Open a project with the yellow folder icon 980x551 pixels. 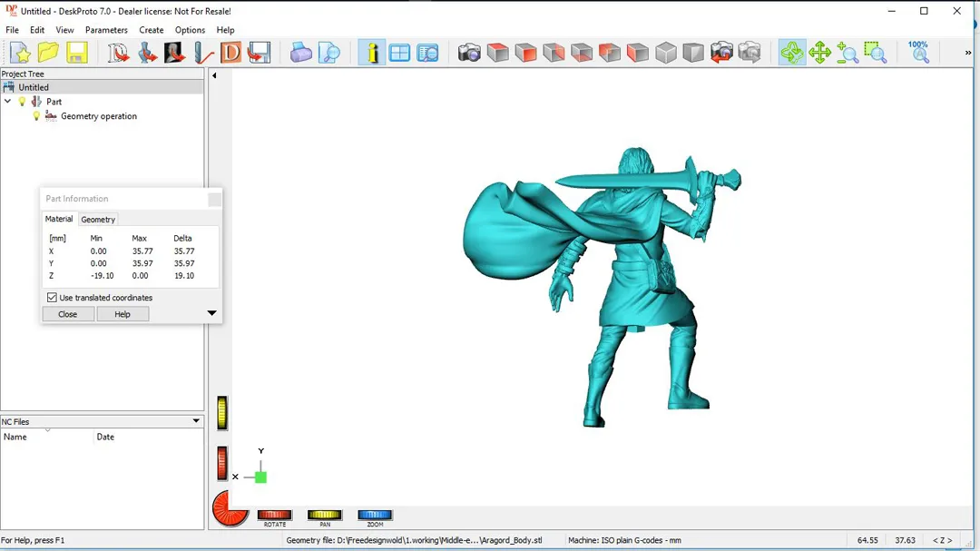(x=48, y=53)
